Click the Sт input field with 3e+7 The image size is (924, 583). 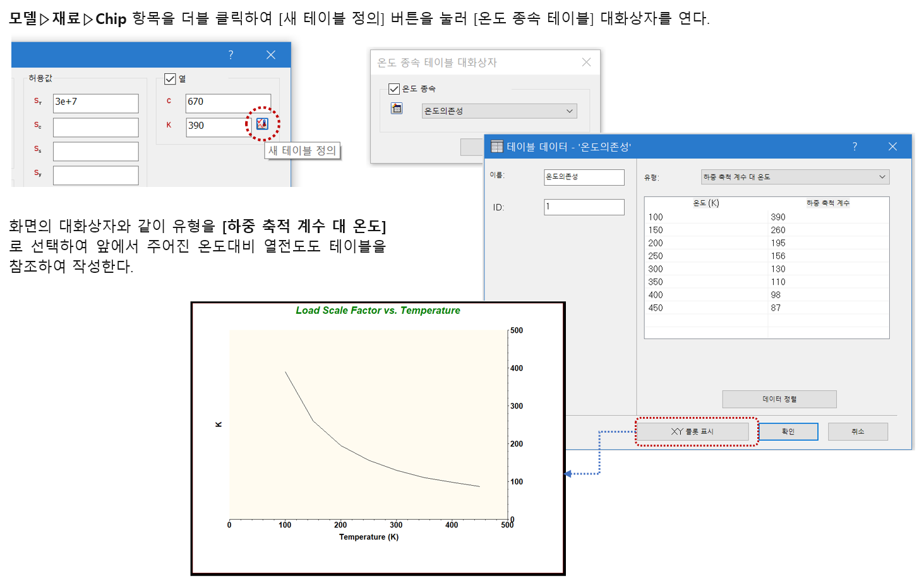point(95,104)
